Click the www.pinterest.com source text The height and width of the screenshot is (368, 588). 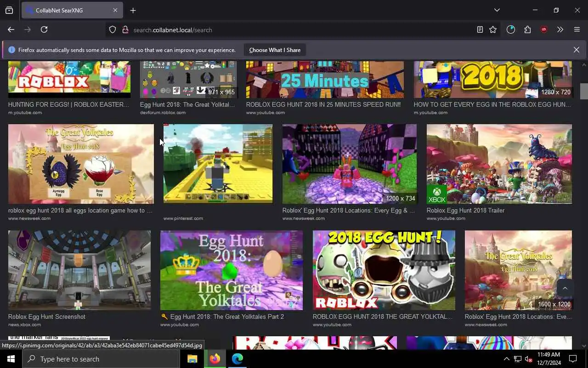[183, 218]
